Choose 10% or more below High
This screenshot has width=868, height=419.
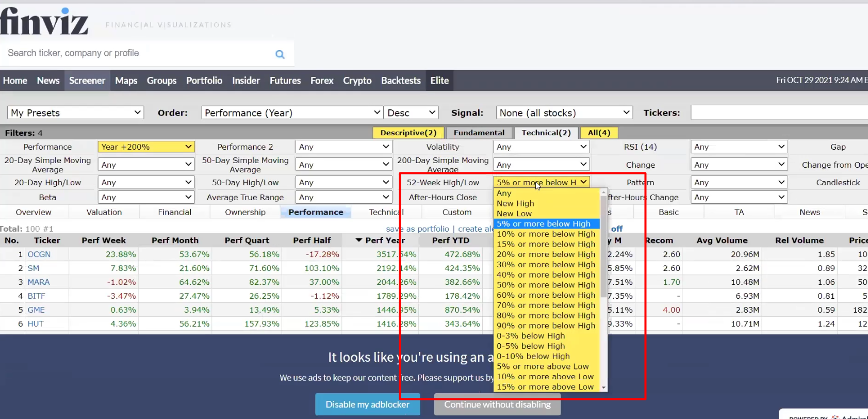(547, 234)
